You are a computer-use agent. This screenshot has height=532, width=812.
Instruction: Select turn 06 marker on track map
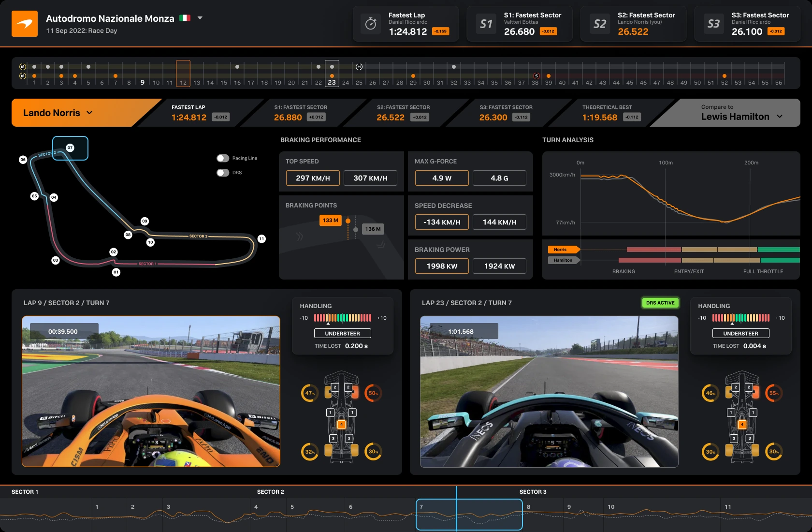click(23, 160)
